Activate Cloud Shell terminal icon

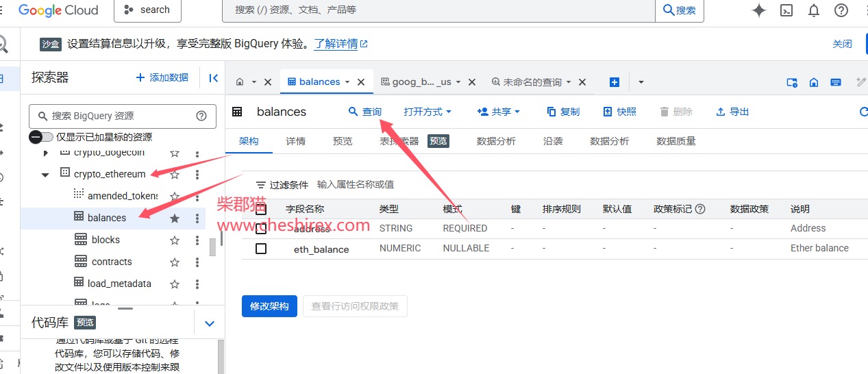click(x=787, y=10)
